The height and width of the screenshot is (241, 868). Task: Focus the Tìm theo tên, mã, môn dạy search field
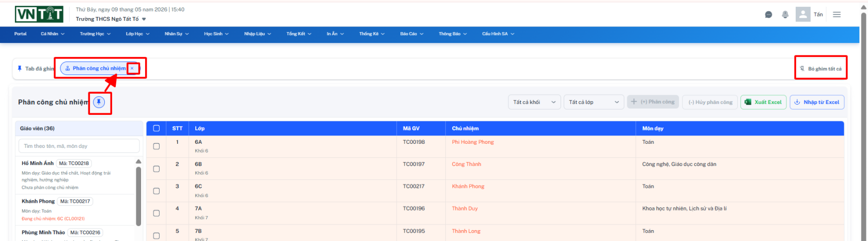click(79, 146)
